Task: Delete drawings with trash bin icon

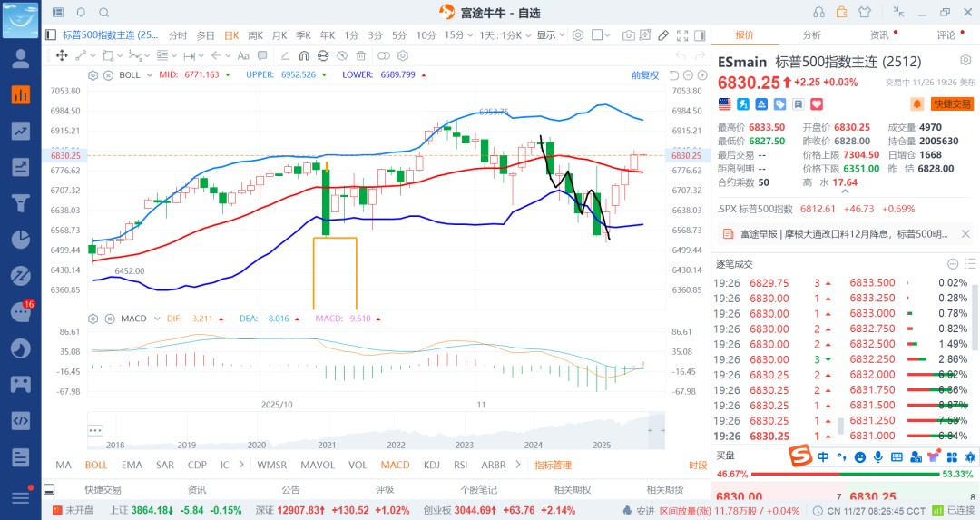Action: point(360,55)
